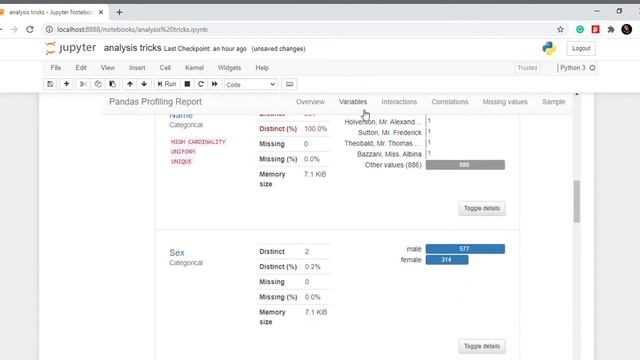
Task: Click the Jupyter logo
Action: [x=71, y=48]
